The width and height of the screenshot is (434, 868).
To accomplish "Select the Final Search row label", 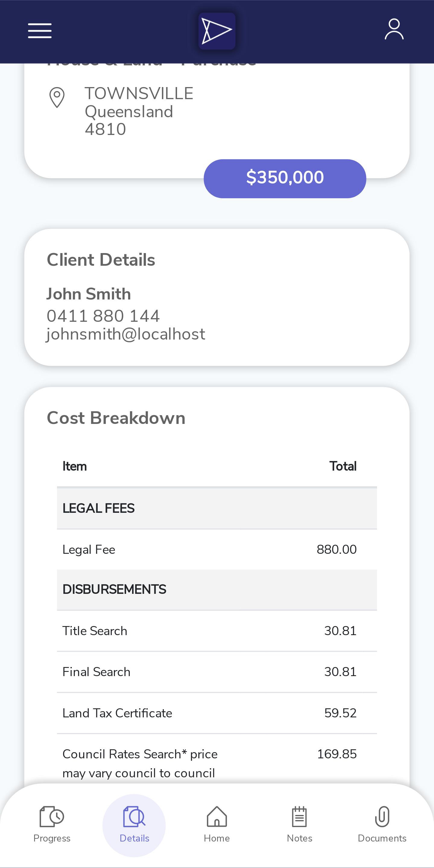I will coord(97,672).
